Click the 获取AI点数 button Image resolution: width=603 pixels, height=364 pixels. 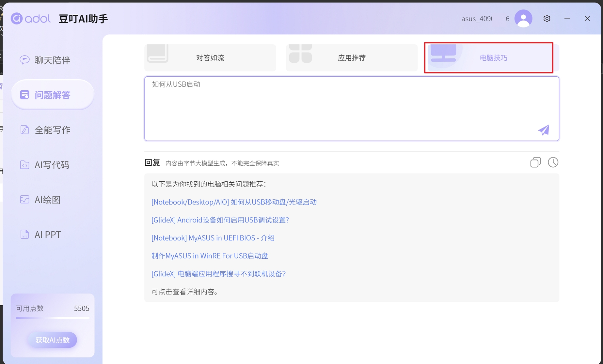(53, 340)
